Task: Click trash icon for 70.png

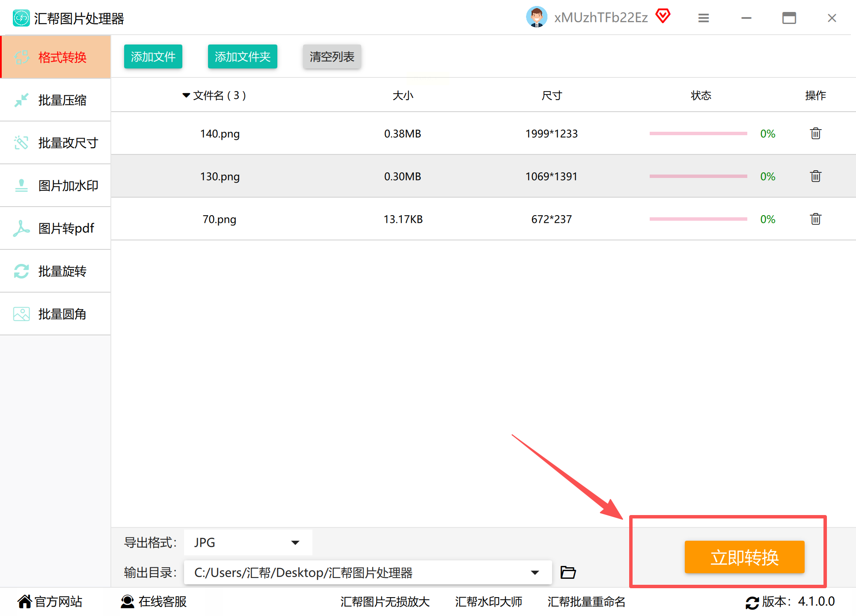Action: pyautogui.click(x=815, y=219)
